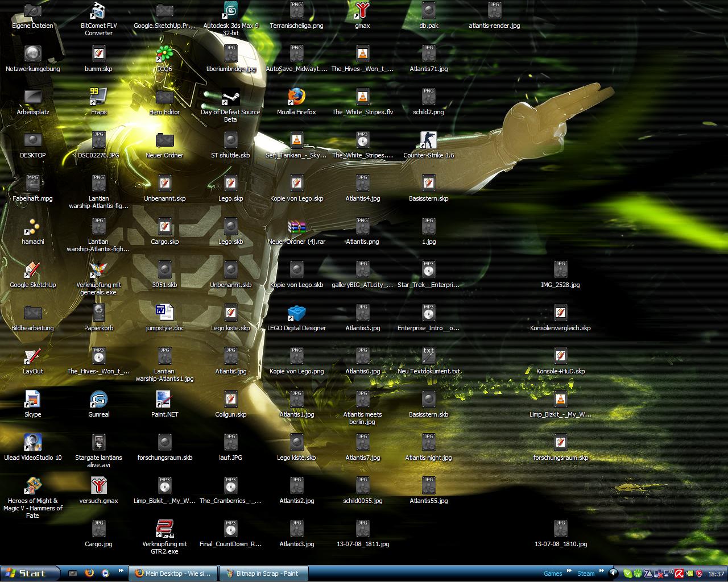Viewport: 728px width, 582px height.
Task: Switch to Bitmap in Scrap - Paint window
Action: point(264,573)
